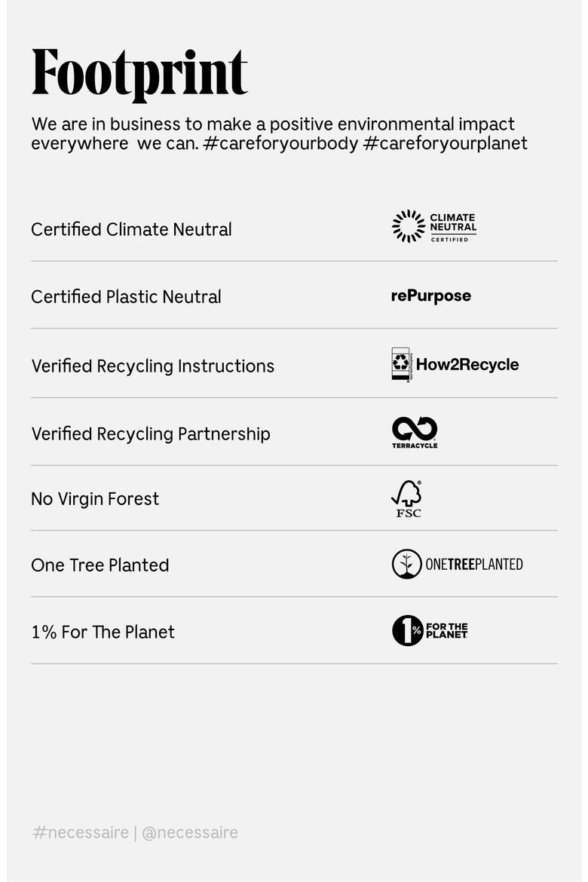Click the #necessaire hashtag in footer
This screenshot has width=588, height=882.
click(81, 832)
